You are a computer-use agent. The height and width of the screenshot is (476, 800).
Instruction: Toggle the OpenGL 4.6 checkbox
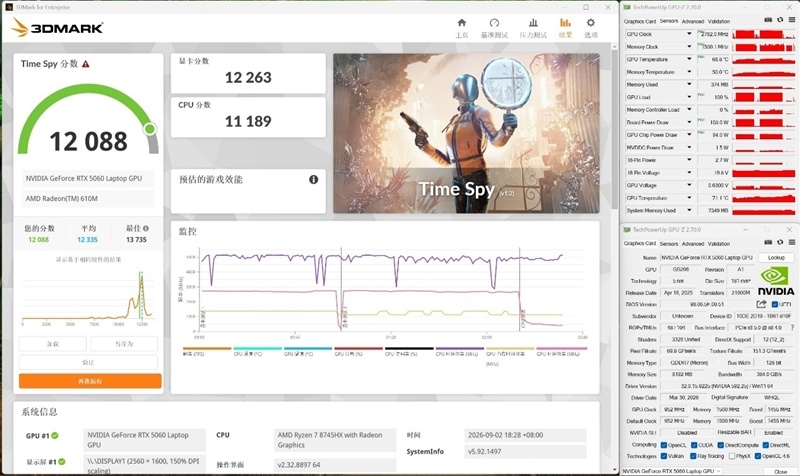point(758,456)
